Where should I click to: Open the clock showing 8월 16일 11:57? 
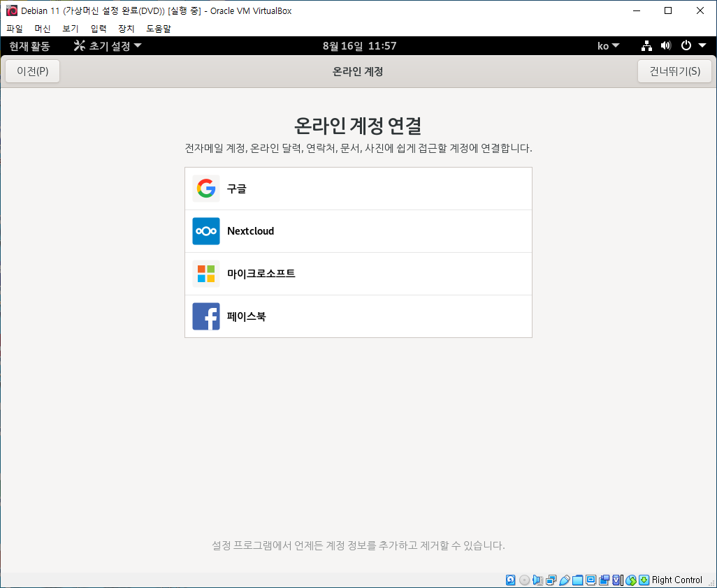pos(359,45)
